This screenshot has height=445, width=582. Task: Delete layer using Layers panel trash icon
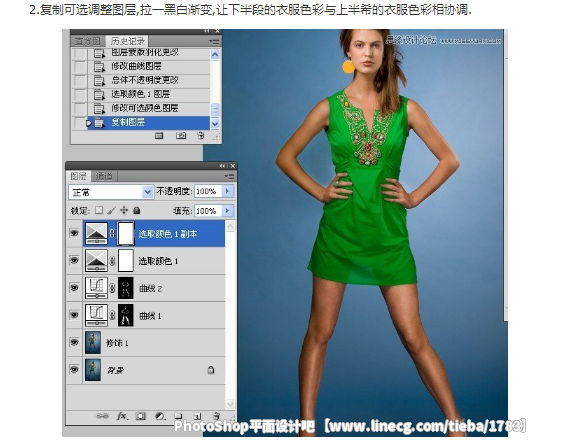pyautogui.click(x=216, y=416)
